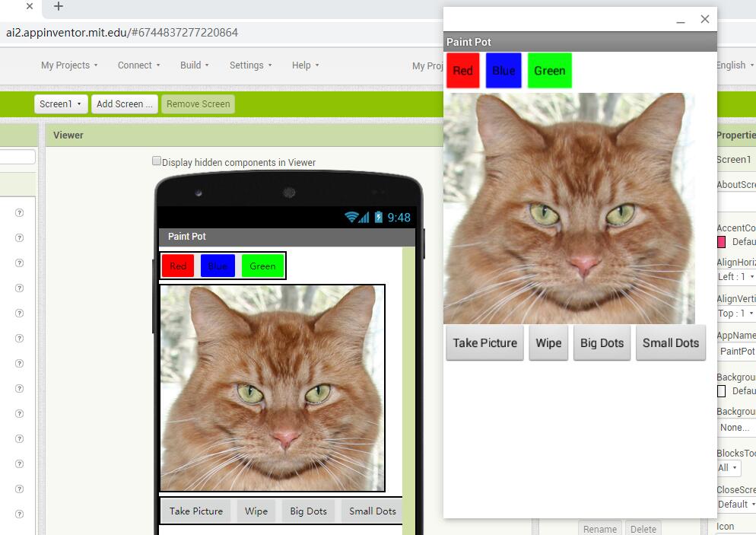Open the My Projects menu
The width and height of the screenshot is (756, 535).
[x=69, y=65]
